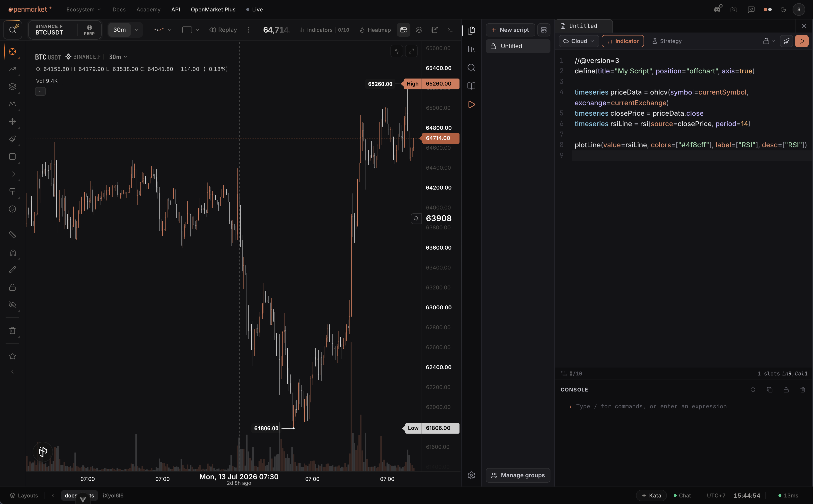Open the layered fib tools icon

coord(12,87)
